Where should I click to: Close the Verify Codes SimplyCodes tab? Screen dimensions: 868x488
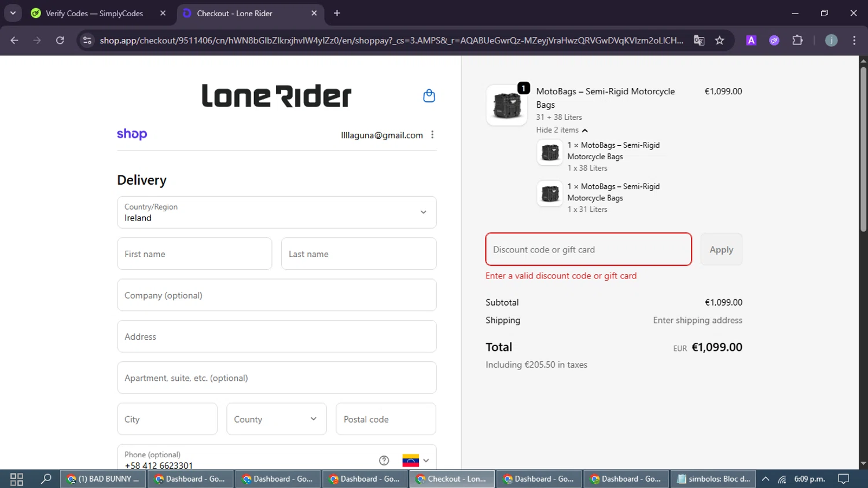(x=163, y=13)
